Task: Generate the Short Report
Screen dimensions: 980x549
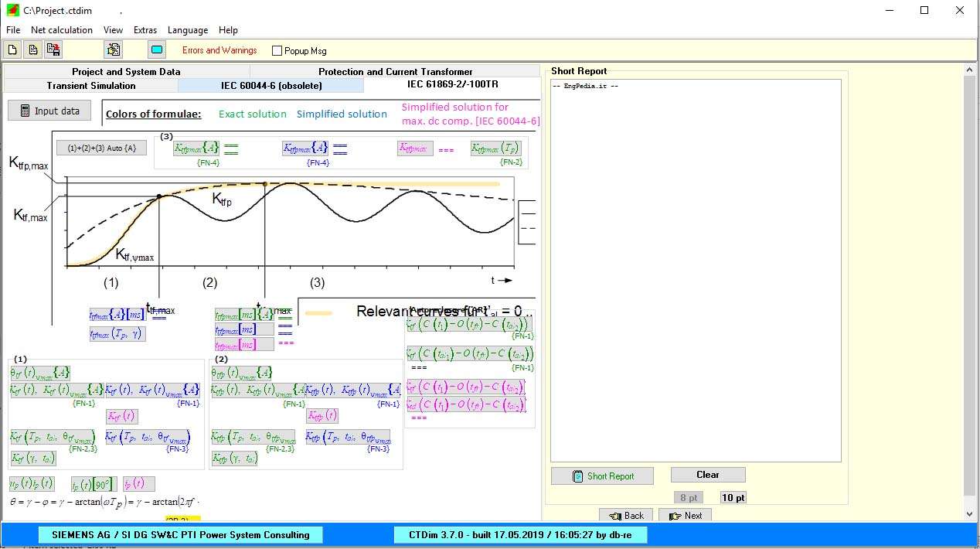Action: pyautogui.click(x=602, y=476)
